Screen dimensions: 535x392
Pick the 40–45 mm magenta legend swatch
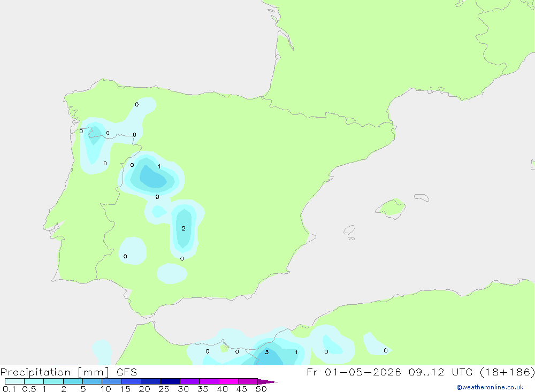228,381
